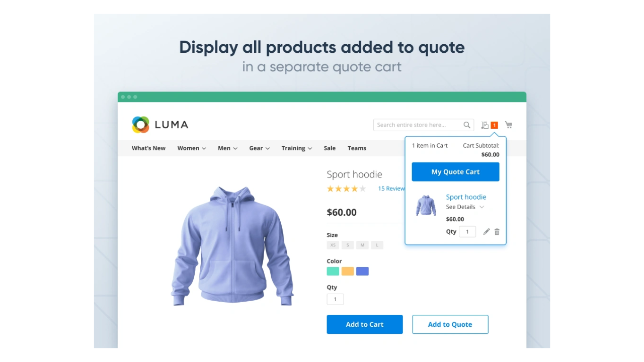Click the search magnifier icon
The height and width of the screenshot is (362, 644).
click(467, 125)
